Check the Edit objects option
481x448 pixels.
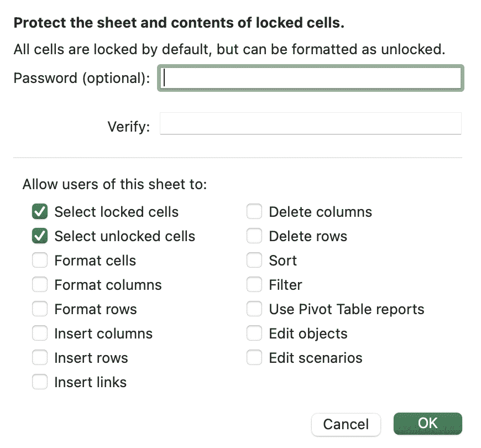pyautogui.click(x=254, y=334)
